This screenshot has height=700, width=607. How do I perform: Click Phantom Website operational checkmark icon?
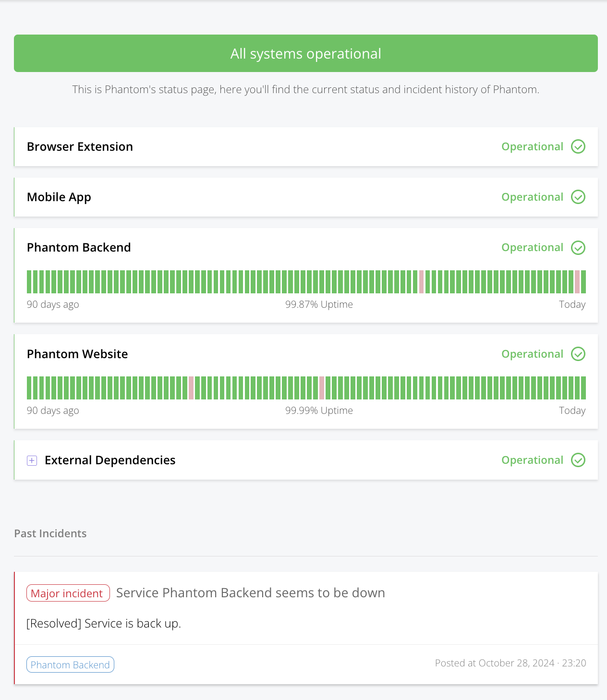pyautogui.click(x=578, y=354)
